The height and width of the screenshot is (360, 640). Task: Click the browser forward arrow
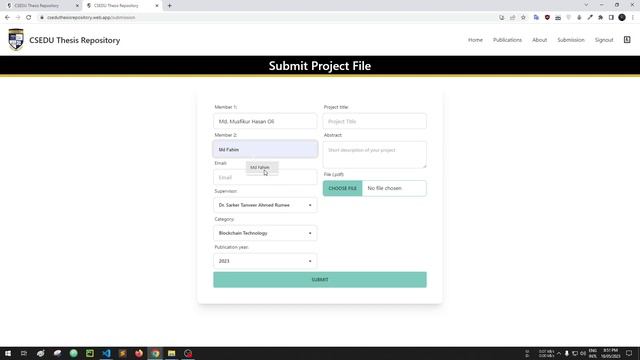18,18
